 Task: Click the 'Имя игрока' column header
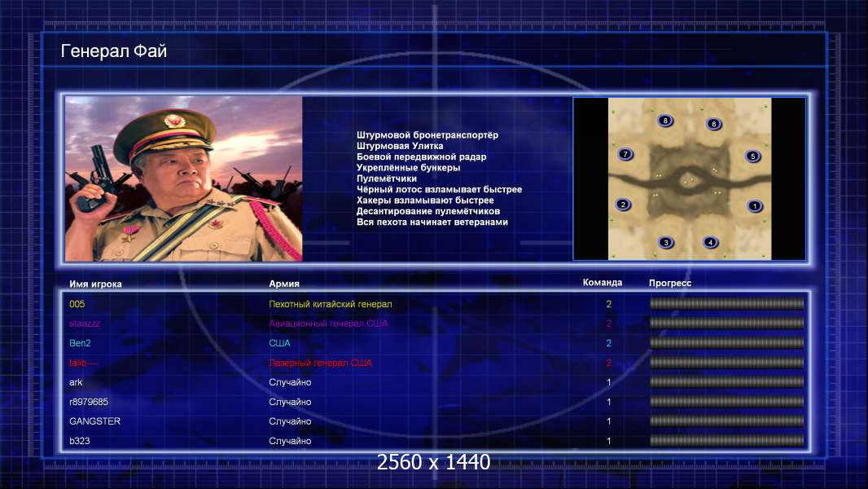point(95,284)
